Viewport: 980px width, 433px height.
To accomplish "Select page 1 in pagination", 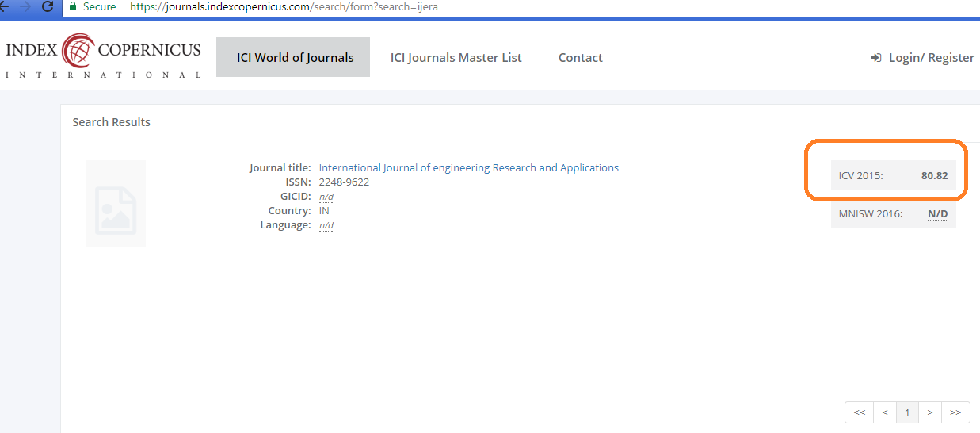I will 908,412.
